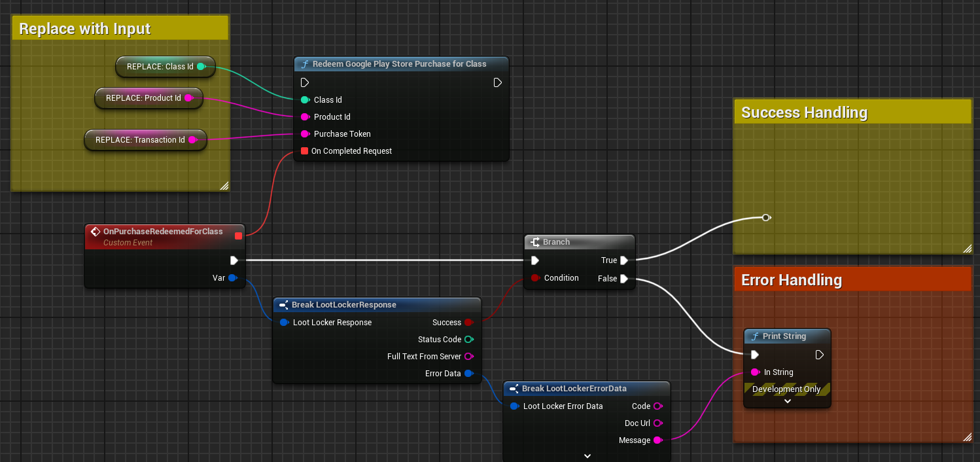
Task: Select the blue Var output pin
Action: 232,278
